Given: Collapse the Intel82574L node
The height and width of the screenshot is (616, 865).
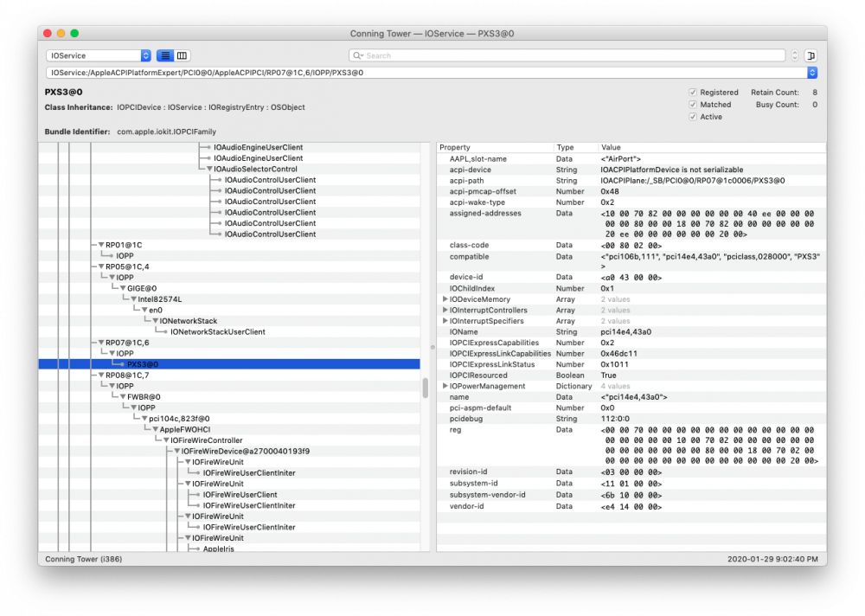Looking at the screenshot, I should (x=133, y=299).
